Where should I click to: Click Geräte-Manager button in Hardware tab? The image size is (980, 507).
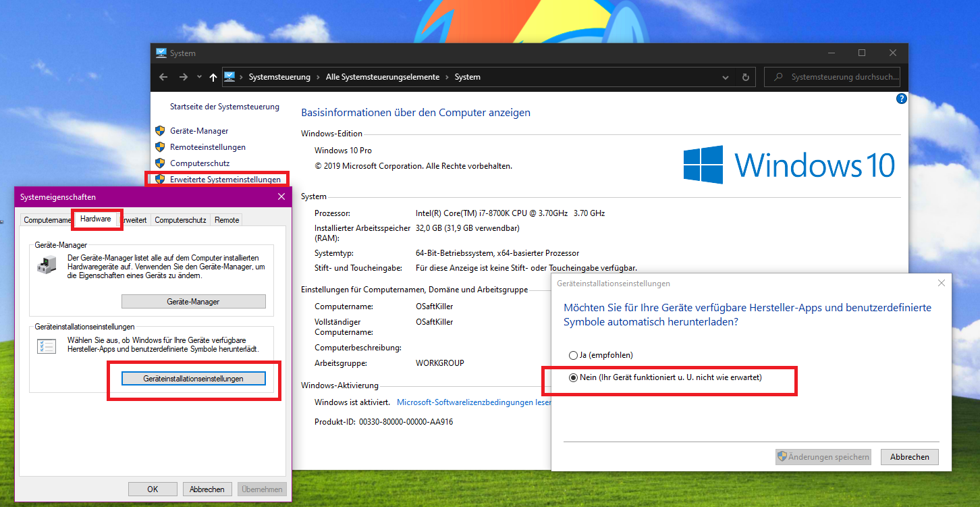[x=194, y=302]
